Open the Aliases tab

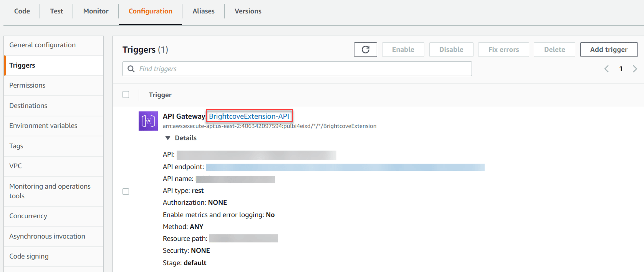pos(203,11)
